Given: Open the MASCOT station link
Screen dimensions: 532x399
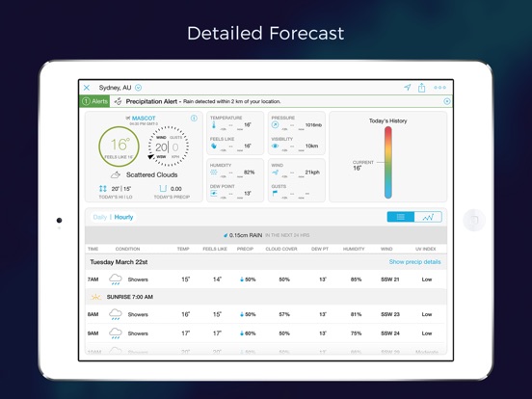Looking at the screenshot, I should [144, 119].
